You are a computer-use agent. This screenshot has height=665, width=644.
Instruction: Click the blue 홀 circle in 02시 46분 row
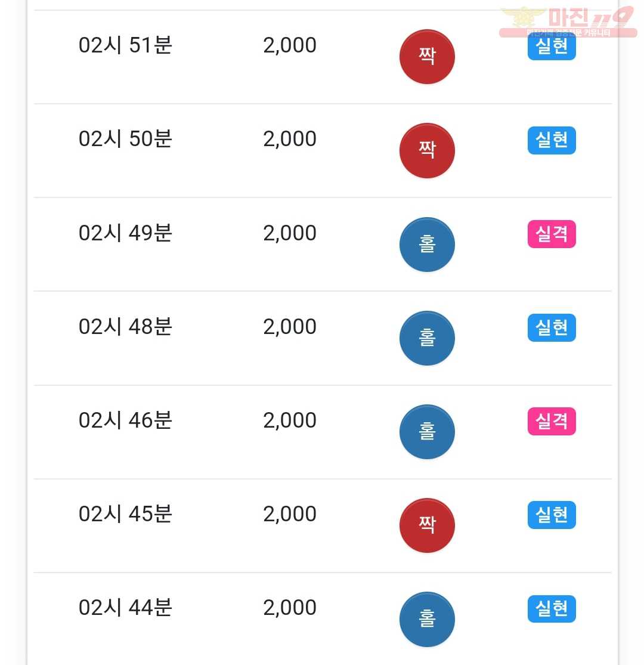(427, 432)
